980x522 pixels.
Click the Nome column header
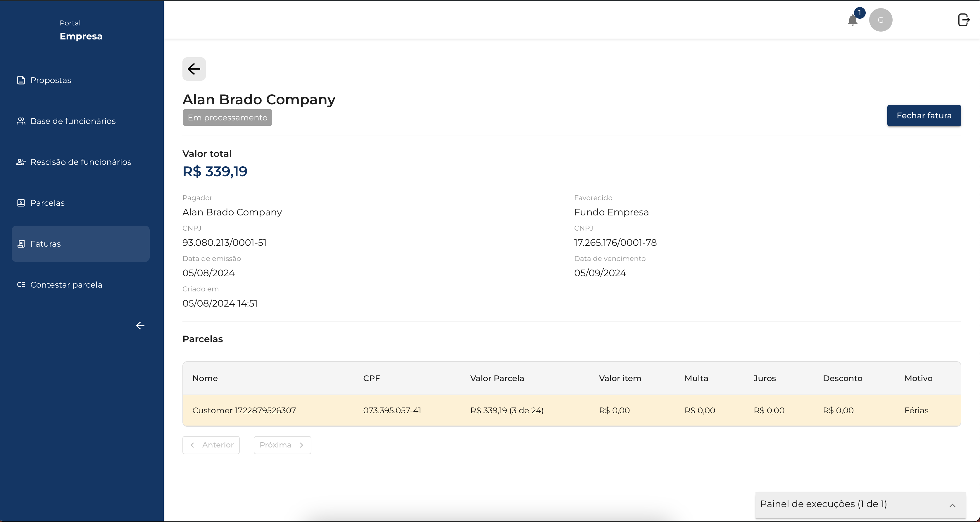click(x=205, y=378)
